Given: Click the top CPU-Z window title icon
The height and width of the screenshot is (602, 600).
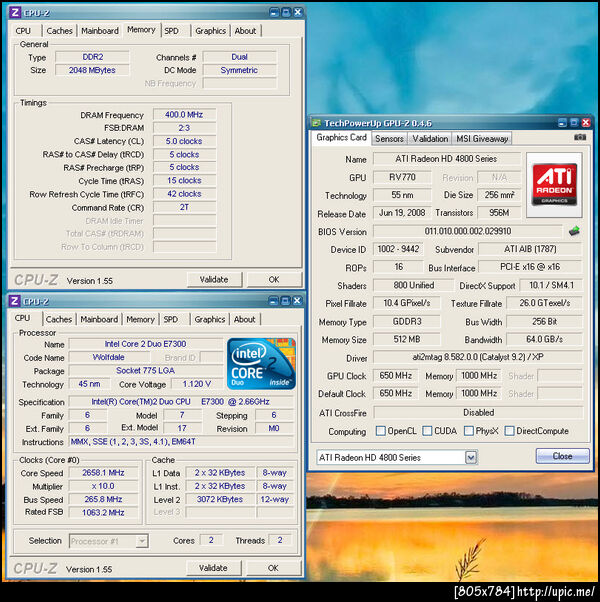Looking at the screenshot, I should (15, 13).
